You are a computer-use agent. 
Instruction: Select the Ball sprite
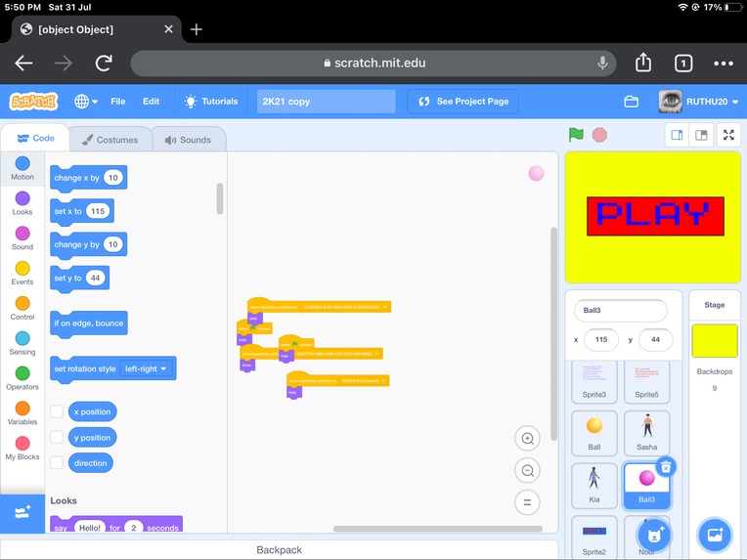(x=594, y=433)
